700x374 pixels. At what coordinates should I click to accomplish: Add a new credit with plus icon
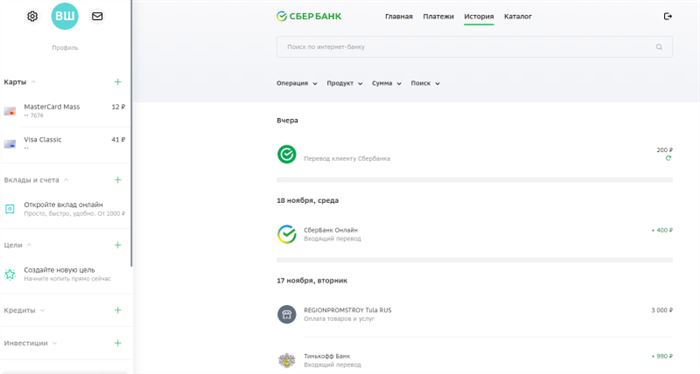(117, 310)
